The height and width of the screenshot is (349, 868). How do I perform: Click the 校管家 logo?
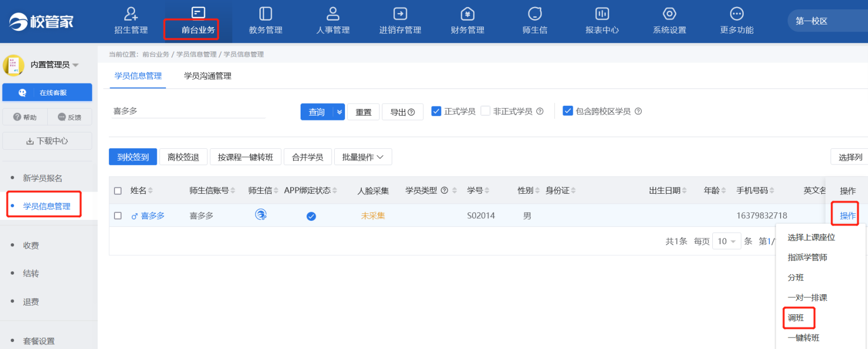(41, 21)
